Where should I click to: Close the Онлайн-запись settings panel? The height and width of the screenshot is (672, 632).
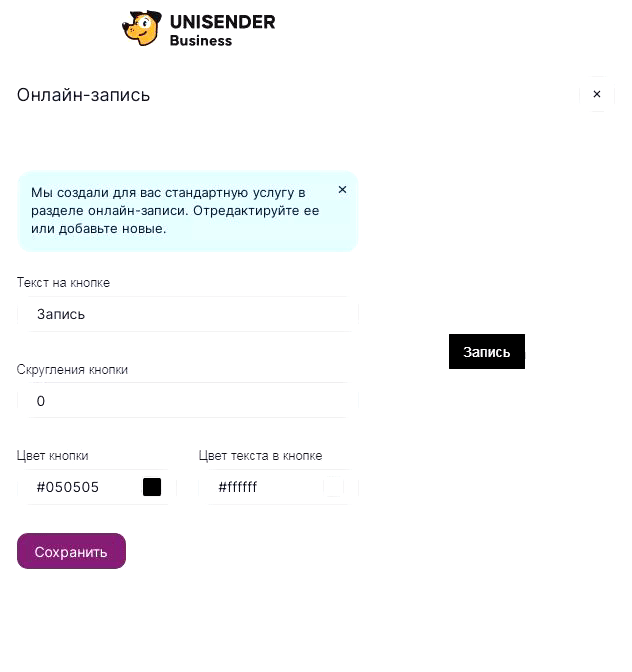click(597, 94)
